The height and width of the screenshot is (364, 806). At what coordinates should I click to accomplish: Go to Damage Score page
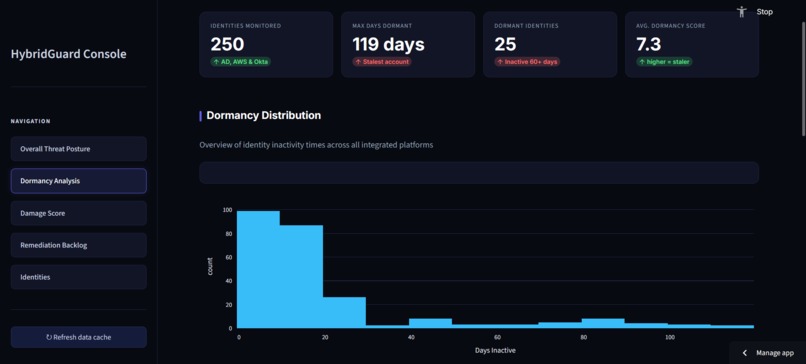pyautogui.click(x=79, y=213)
